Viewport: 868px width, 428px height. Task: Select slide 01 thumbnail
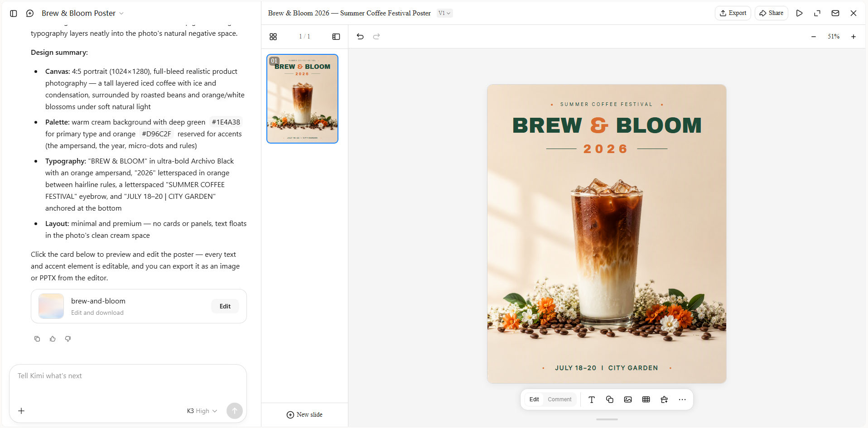303,99
